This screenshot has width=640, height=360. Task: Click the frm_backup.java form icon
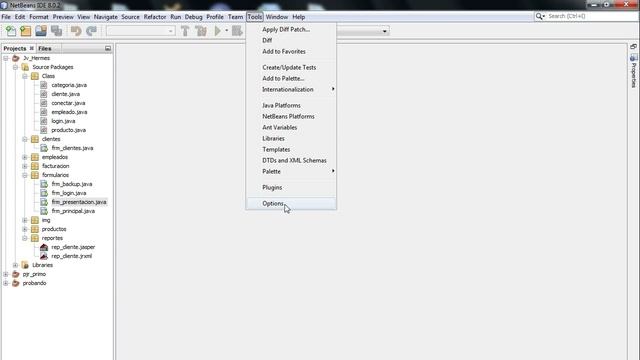[x=44, y=184]
